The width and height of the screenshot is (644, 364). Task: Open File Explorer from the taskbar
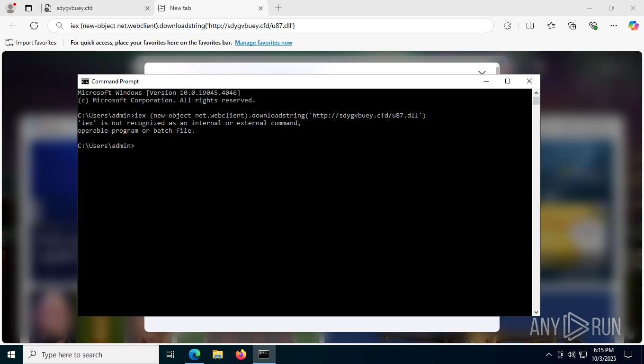217,355
